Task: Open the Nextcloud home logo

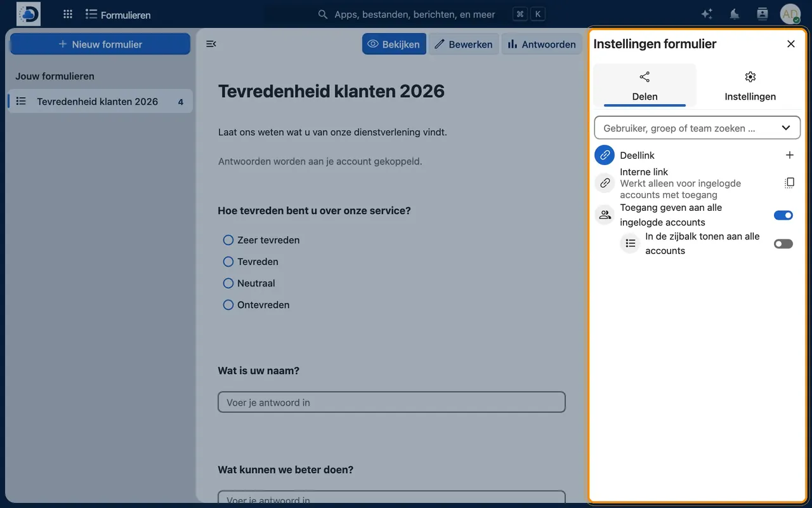Action: pos(29,14)
